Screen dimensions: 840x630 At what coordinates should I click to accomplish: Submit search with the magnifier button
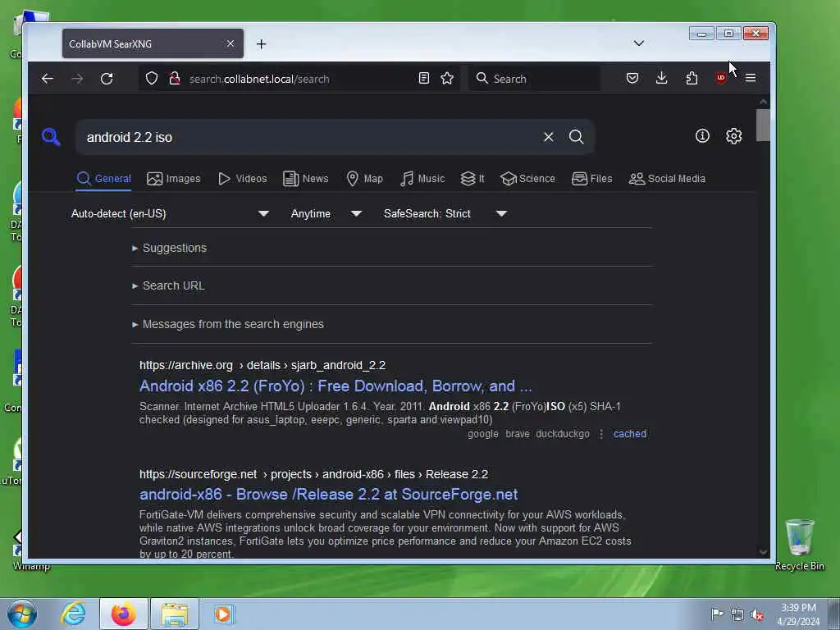[577, 137]
